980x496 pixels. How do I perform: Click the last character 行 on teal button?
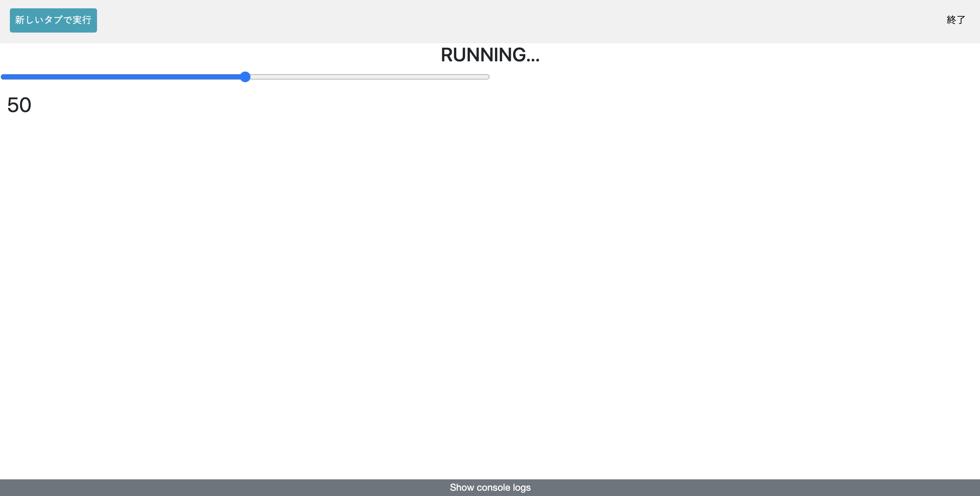(86, 20)
